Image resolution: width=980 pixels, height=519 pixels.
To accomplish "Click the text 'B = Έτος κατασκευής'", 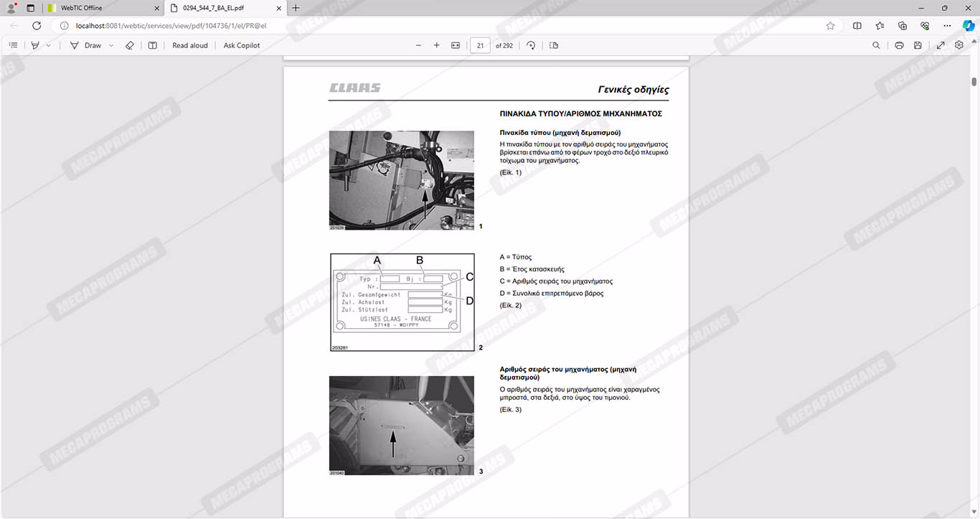I will click(x=532, y=269).
